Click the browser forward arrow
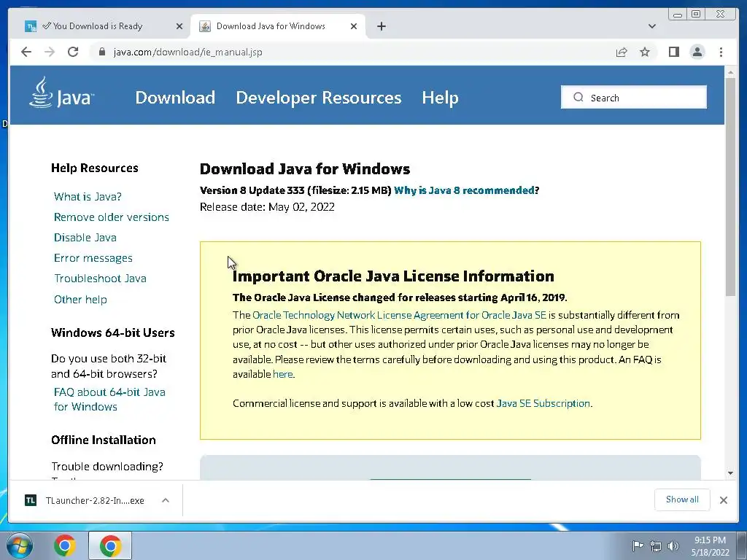The height and width of the screenshot is (560, 747). point(50,52)
